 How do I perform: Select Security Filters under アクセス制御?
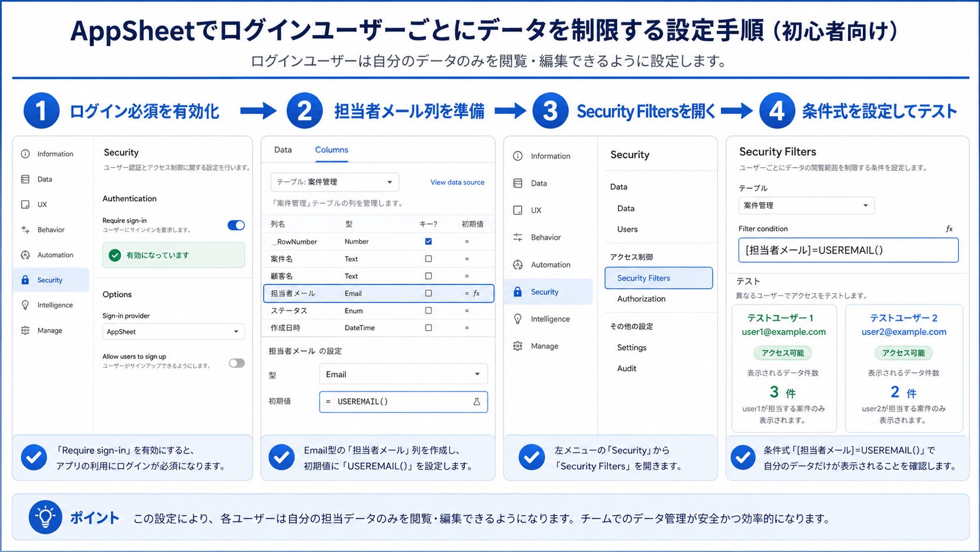click(659, 278)
